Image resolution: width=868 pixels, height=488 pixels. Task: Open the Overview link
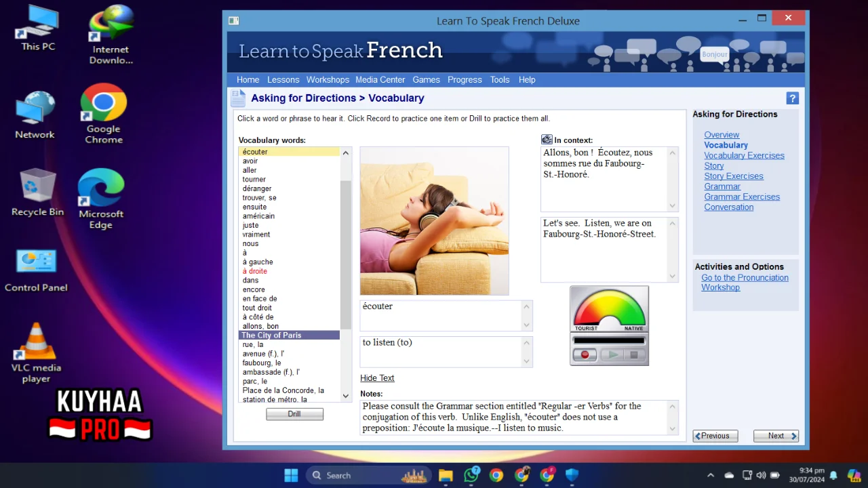coord(722,135)
